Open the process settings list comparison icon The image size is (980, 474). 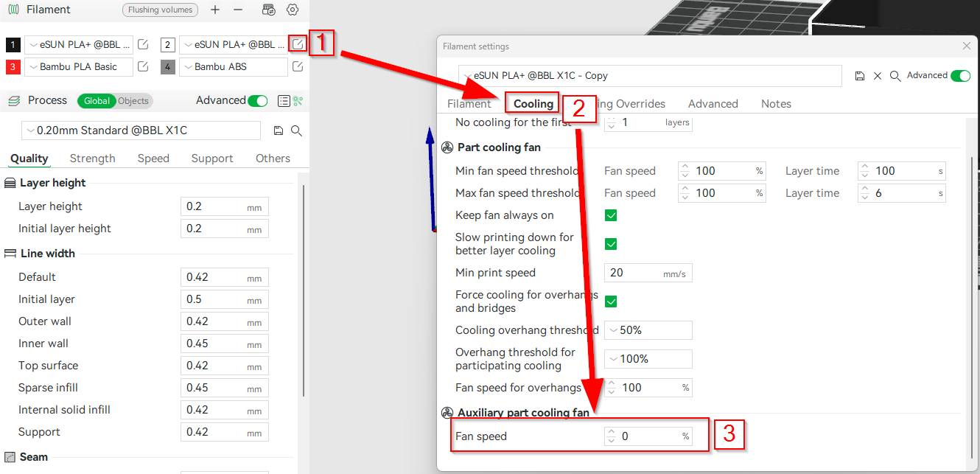pos(284,101)
